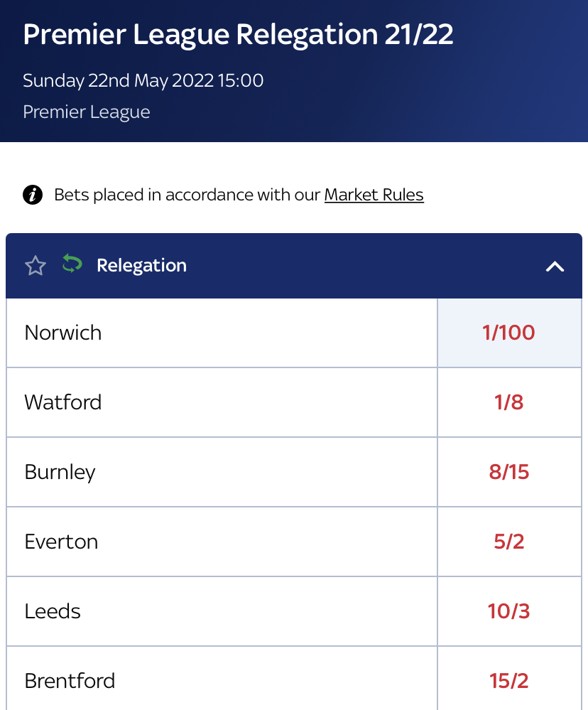
Task: Select Norwich odds of 1/100
Action: click(x=509, y=333)
